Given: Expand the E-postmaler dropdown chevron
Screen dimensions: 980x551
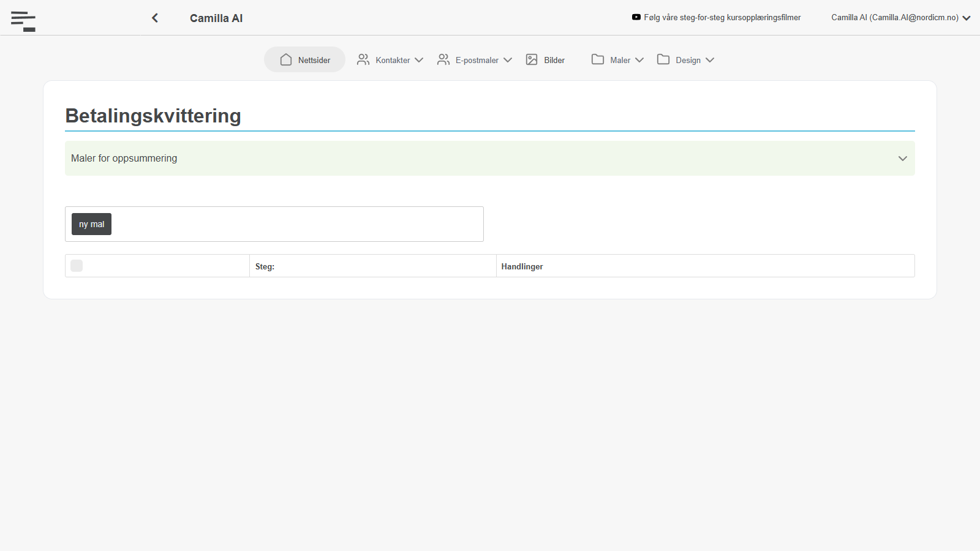Looking at the screenshot, I should point(508,60).
